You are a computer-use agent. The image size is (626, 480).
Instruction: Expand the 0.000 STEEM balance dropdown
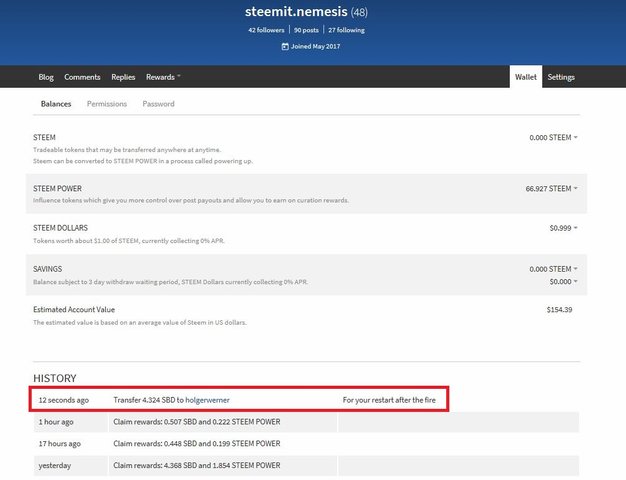pos(553,138)
